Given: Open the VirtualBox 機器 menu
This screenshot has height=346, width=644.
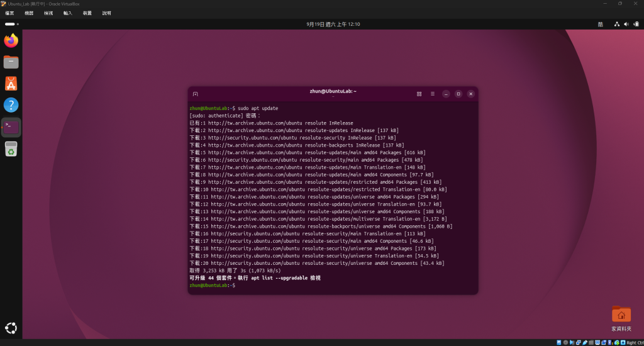Looking at the screenshot, I should coord(29,13).
